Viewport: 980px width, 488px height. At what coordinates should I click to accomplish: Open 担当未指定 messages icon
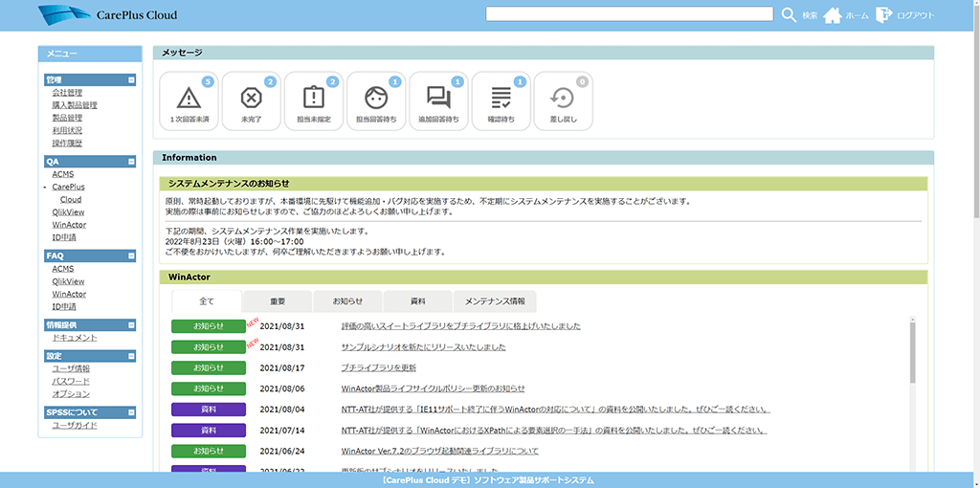pyautogui.click(x=314, y=101)
